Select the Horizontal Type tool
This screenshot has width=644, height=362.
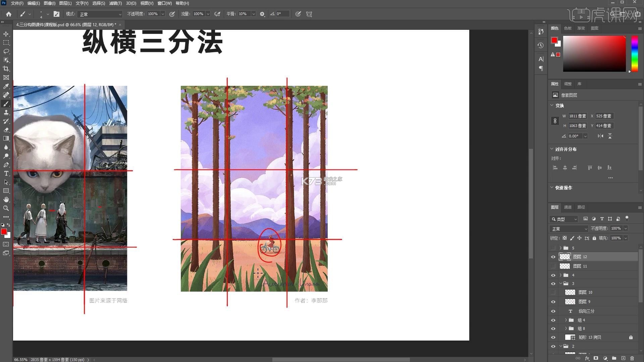coord(6,173)
